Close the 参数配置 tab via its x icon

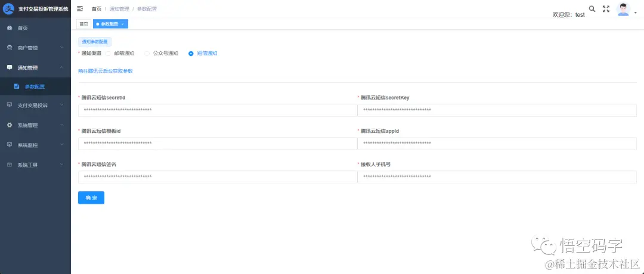122,24
